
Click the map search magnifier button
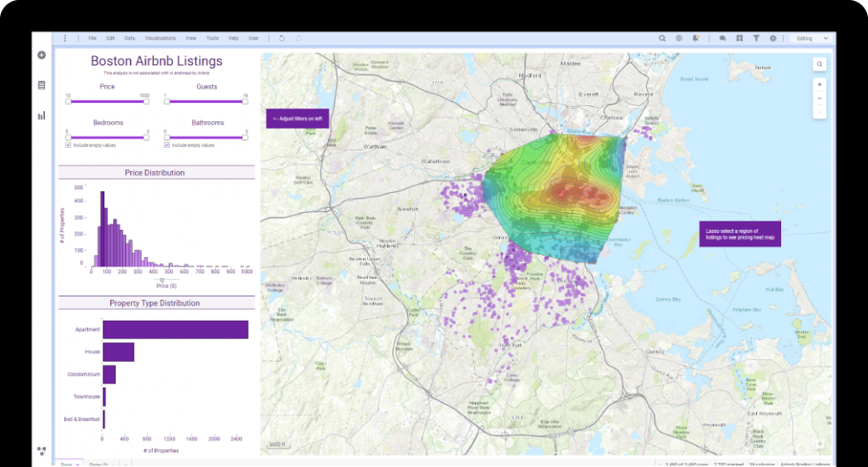(x=820, y=64)
